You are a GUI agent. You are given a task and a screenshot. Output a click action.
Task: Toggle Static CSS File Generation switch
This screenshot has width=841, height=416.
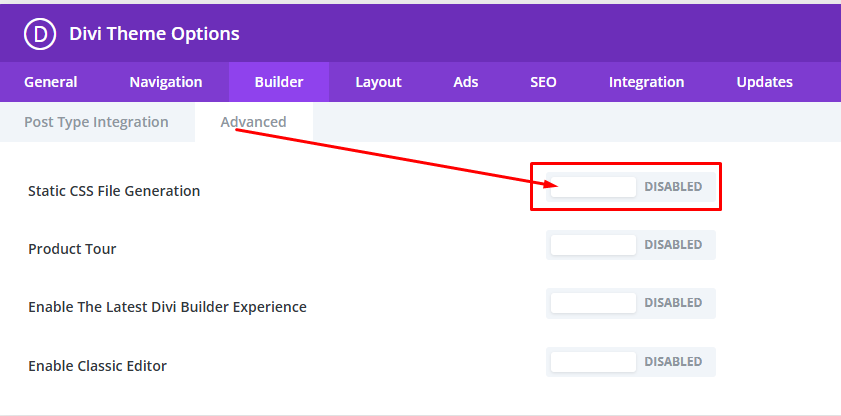630,187
